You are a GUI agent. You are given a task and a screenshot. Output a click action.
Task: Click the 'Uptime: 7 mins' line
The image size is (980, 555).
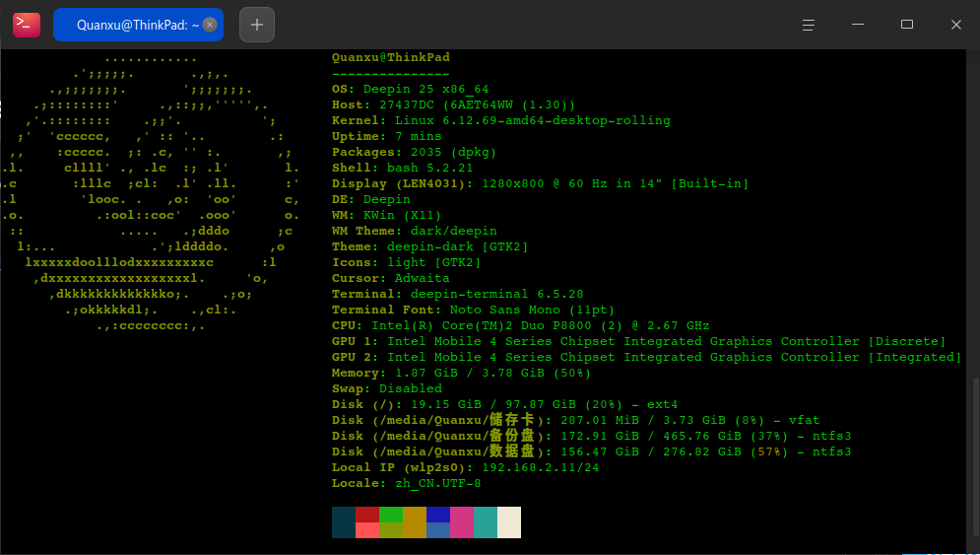pyautogui.click(x=386, y=136)
